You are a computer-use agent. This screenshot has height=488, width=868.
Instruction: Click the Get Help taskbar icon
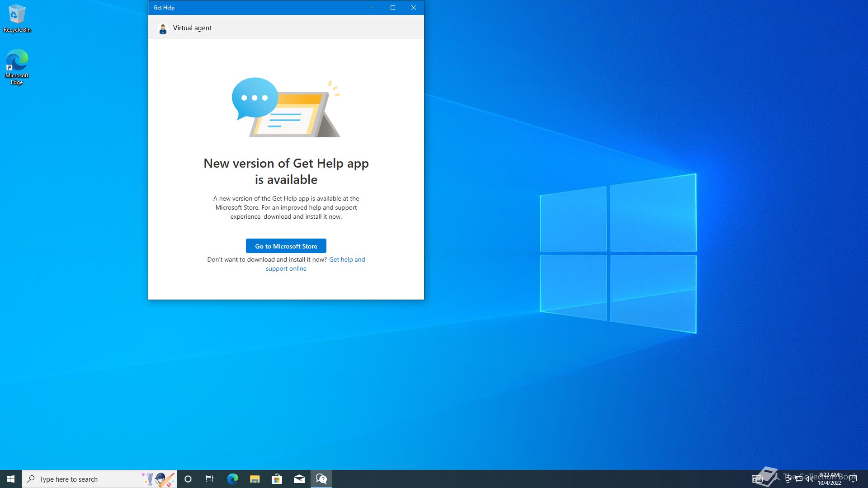click(x=321, y=479)
